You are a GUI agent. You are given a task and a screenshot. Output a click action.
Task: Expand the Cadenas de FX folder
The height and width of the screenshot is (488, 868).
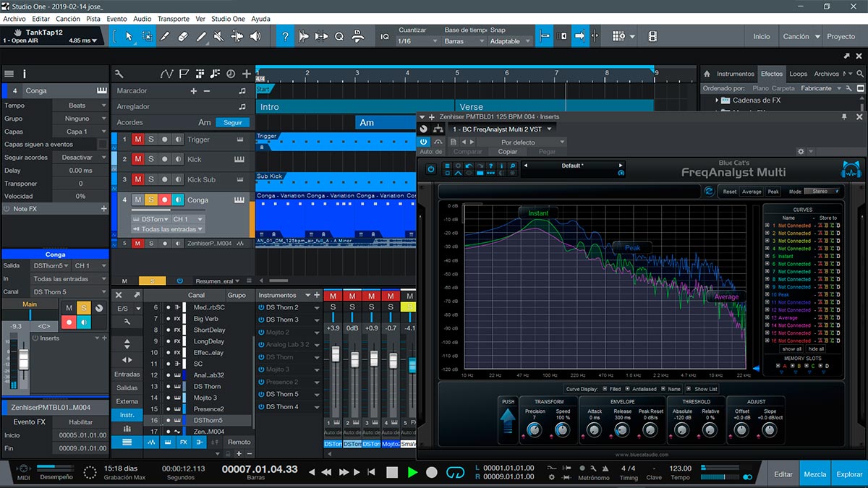point(718,100)
